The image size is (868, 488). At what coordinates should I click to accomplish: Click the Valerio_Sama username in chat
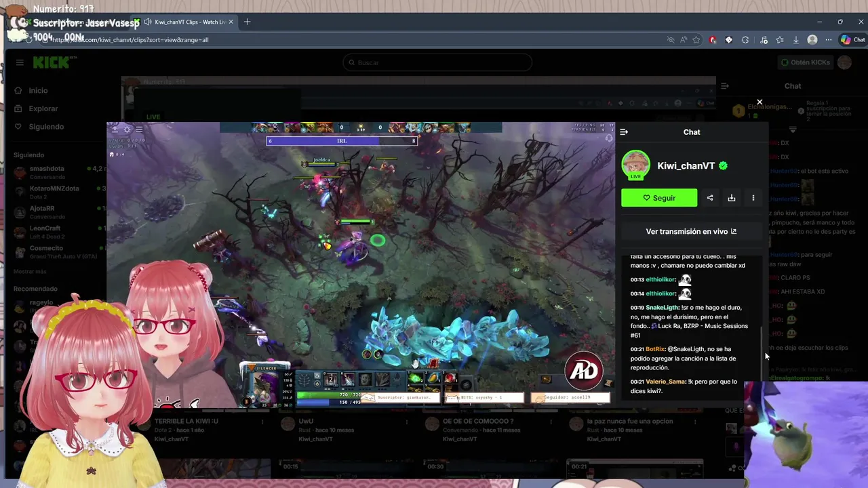[x=665, y=382]
